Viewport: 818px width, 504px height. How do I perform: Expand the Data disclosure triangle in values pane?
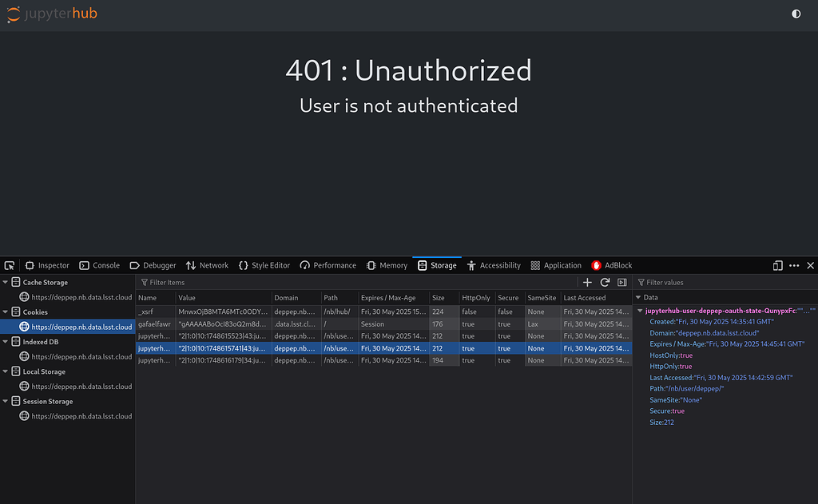[638, 296]
